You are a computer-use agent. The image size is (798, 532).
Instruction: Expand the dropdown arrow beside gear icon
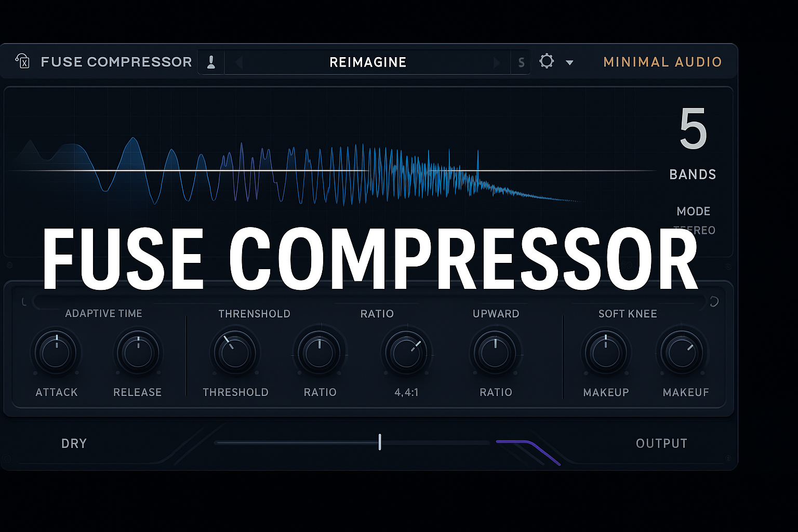click(569, 63)
